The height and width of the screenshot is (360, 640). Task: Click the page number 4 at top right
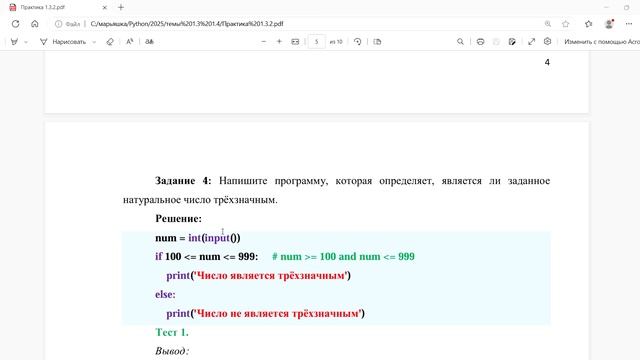tap(547, 62)
